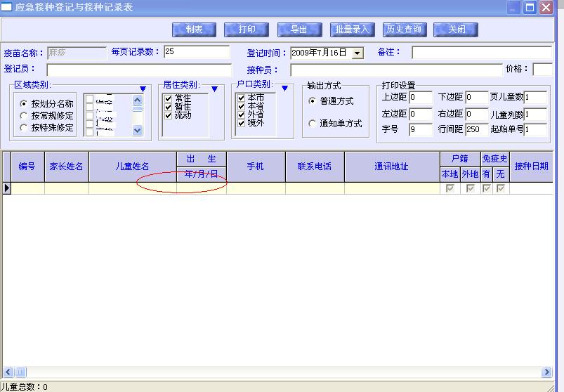564x392 pixels.
Task: Click the 关闭 toolbar button
Action: pyautogui.click(x=456, y=30)
